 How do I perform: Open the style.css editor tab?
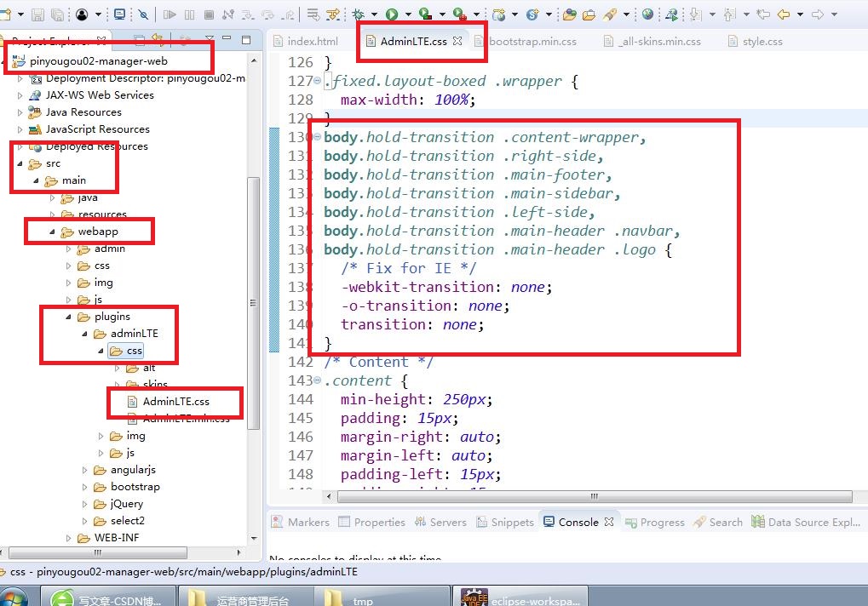pyautogui.click(x=755, y=41)
